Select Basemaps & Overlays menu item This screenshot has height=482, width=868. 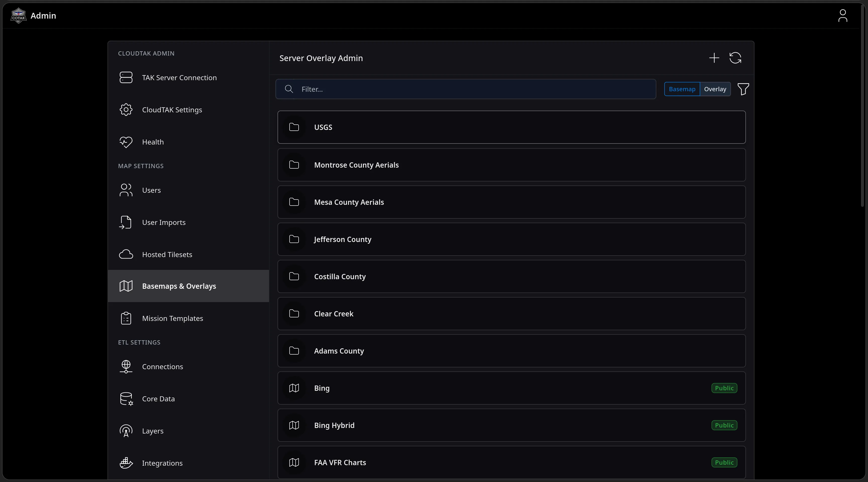188,286
